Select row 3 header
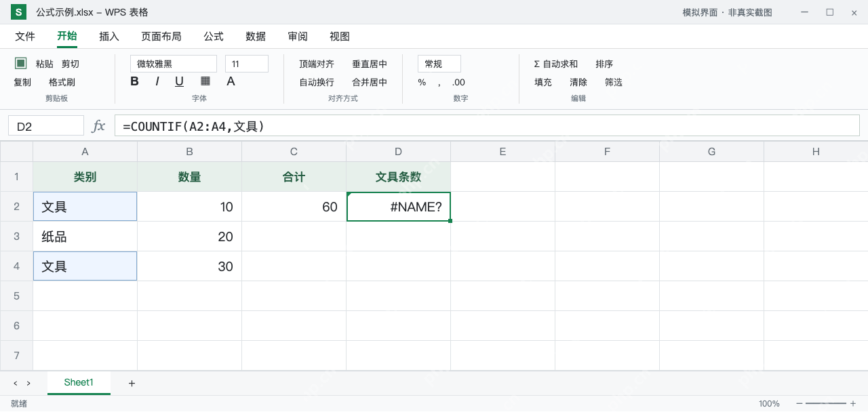Viewport: 868px width, 412px height. tap(16, 236)
